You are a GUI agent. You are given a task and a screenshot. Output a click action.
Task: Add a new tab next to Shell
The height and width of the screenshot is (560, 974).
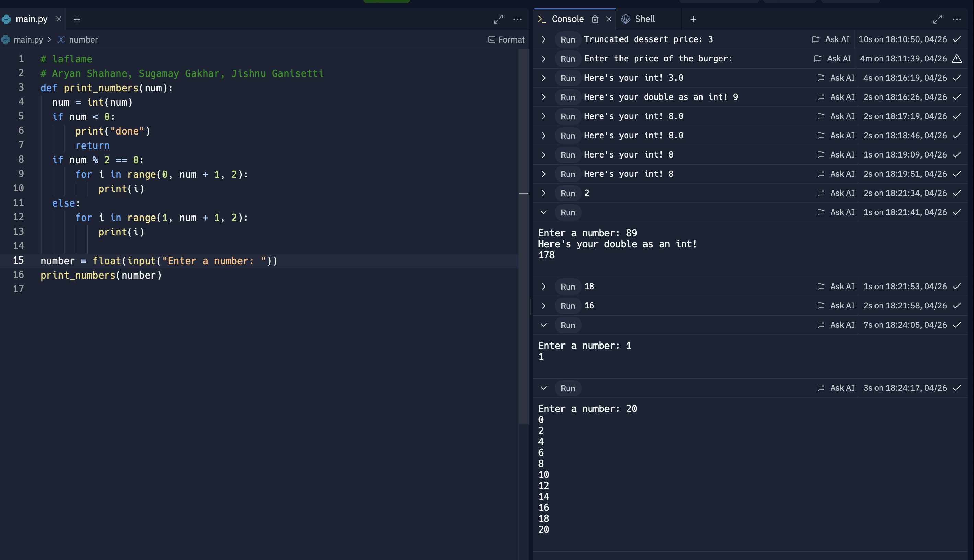[x=693, y=19]
